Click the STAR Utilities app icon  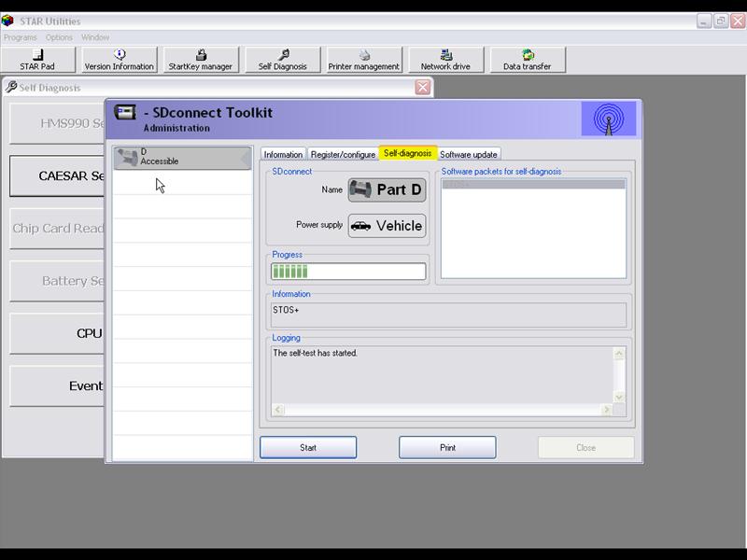pyautogui.click(x=7, y=21)
